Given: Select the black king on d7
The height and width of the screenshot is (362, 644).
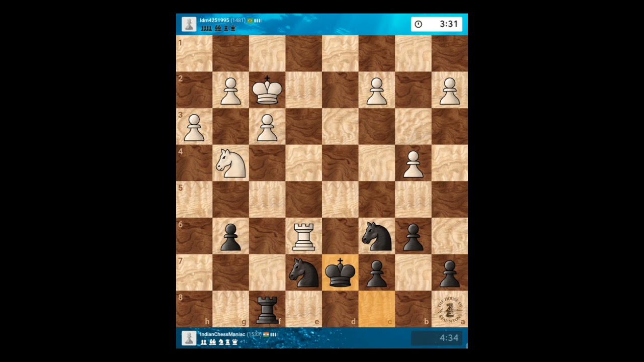Looking at the screenshot, I should (x=340, y=273).
